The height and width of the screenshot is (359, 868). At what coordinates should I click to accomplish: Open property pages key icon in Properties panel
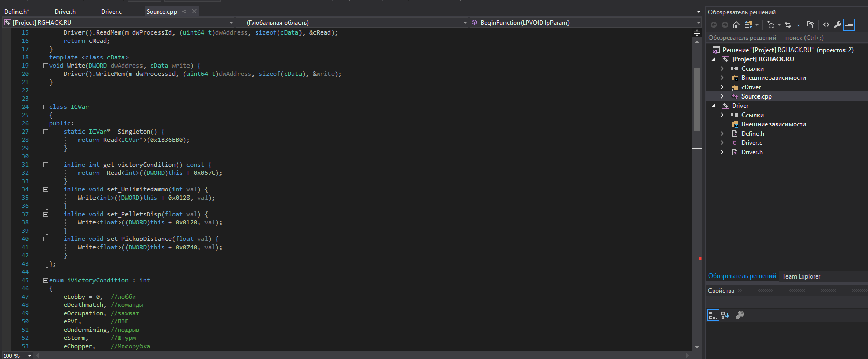(x=740, y=315)
